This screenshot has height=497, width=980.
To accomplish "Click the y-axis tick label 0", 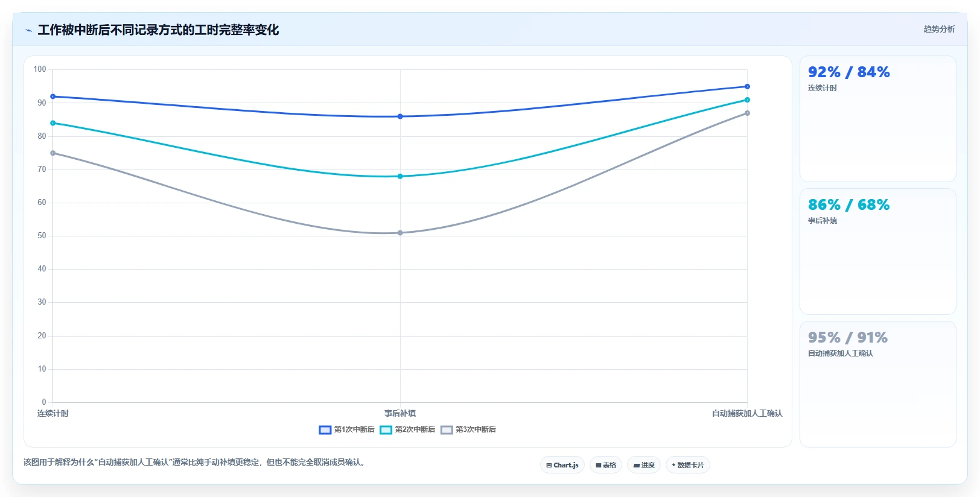I will 44,402.
